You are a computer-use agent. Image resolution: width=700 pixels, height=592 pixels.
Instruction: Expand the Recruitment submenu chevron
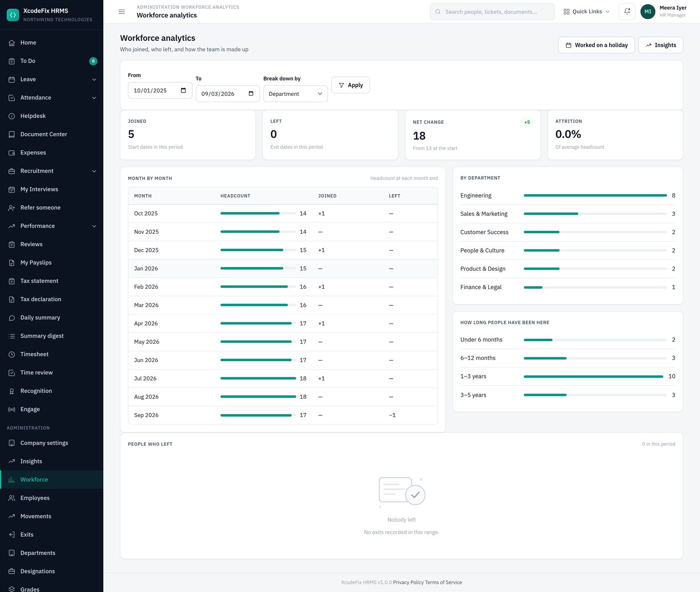click(94, 171)
